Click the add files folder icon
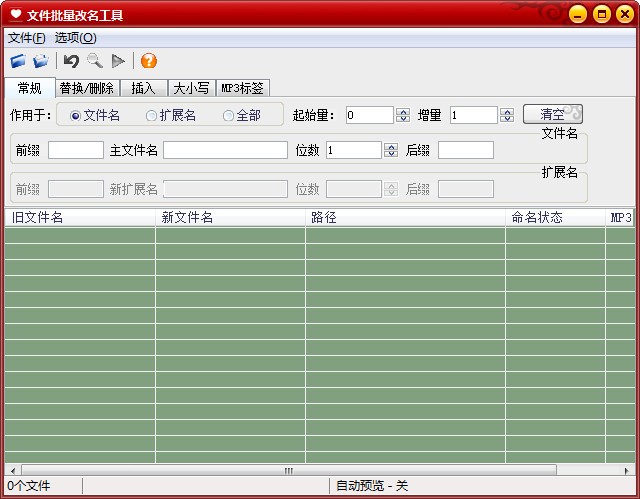The width and height of the screenshot is (640, 499). [x=18, y=61]
